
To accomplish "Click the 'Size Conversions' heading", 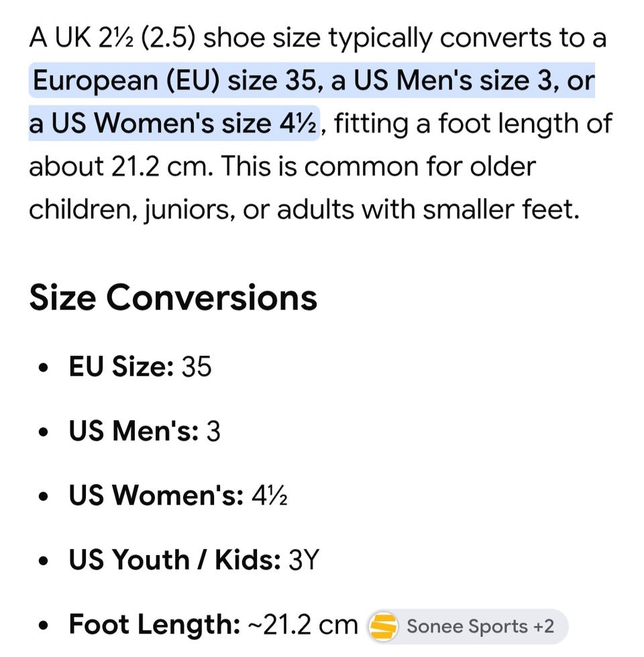I will (x=173, y=297).
